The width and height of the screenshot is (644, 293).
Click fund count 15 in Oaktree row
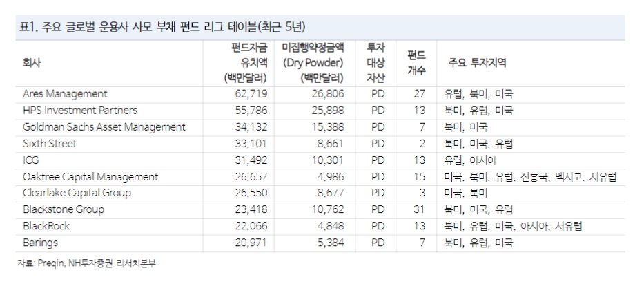(420, 177)
